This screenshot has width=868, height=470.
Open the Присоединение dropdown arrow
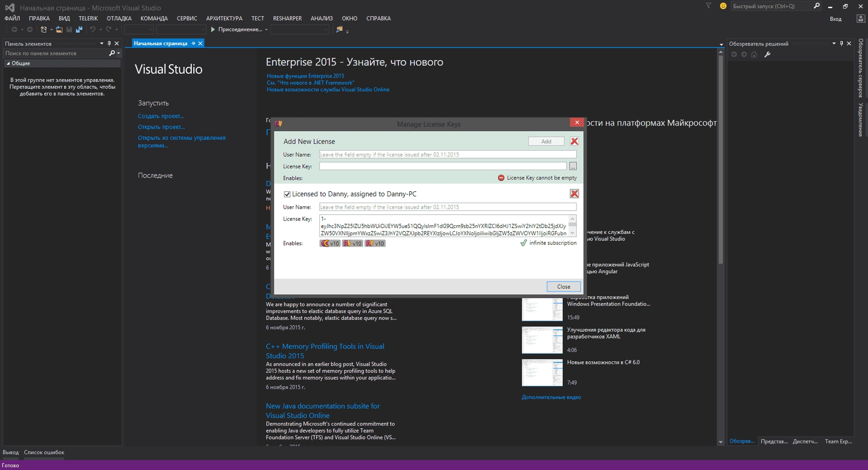266,29
